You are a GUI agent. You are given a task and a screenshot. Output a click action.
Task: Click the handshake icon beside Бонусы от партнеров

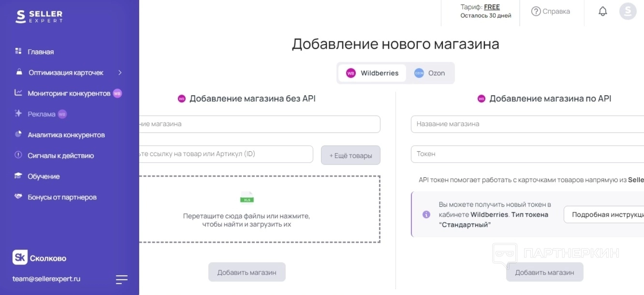[x=18, y=197]
